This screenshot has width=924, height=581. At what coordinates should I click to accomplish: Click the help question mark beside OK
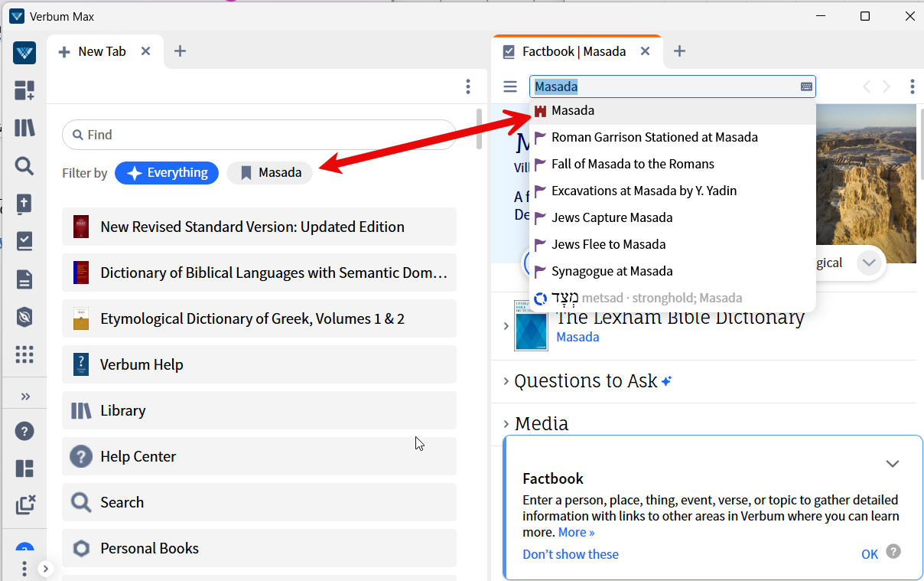coord(893,551)
